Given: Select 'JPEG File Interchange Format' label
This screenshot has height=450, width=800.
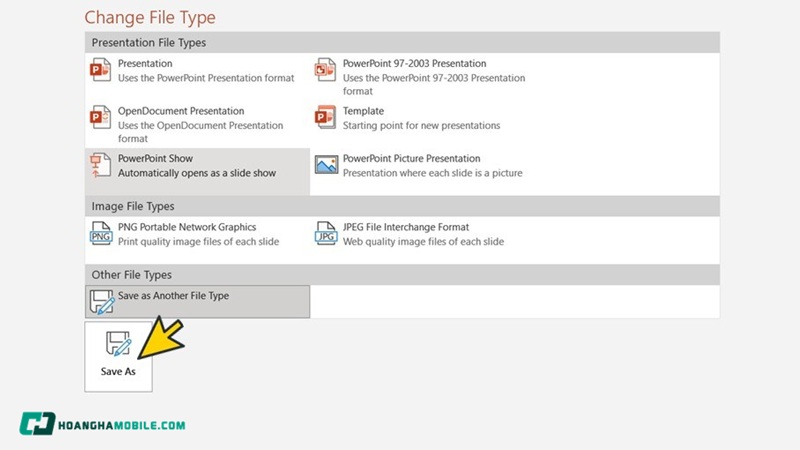Looking at the screenshot, I should pyautogui.click(x=405, y=227).
